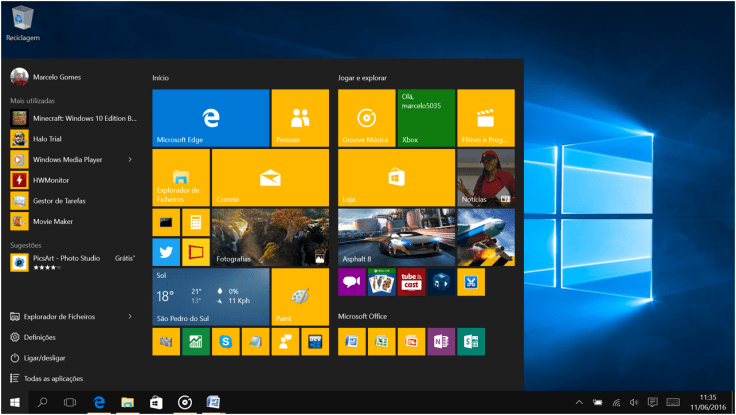The width and height of the screenshot is (736, 415).
Task: Open Todas as aplicações list
Action: [47, 379]
